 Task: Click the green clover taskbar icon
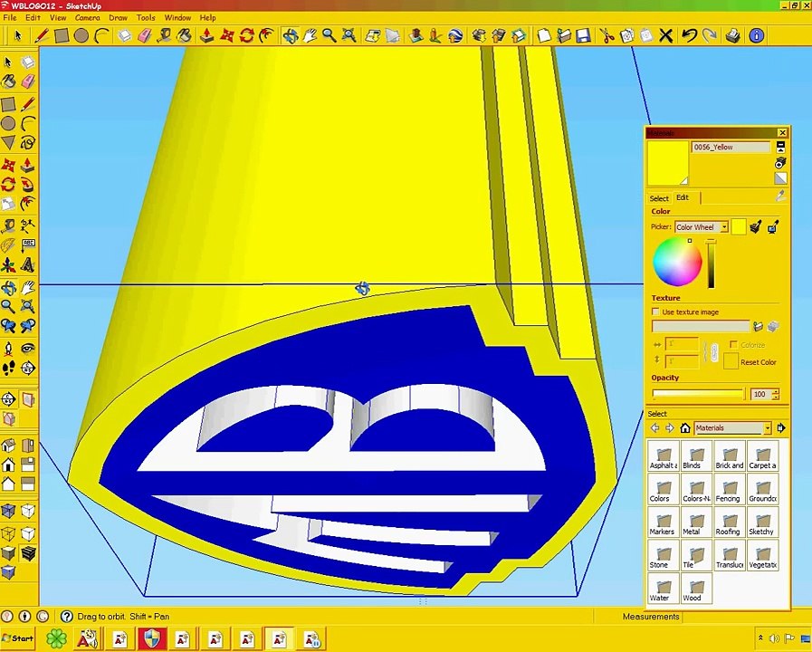[56, 638]
